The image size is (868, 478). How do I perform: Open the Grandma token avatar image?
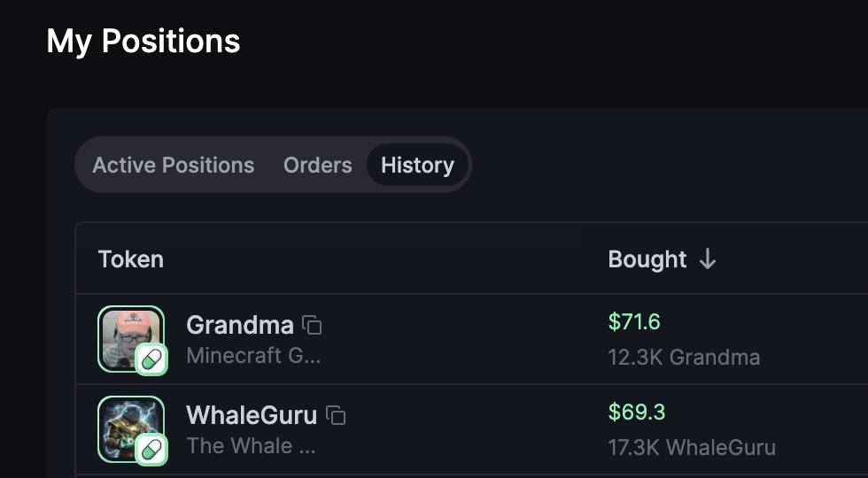click(x=126, y=332)
